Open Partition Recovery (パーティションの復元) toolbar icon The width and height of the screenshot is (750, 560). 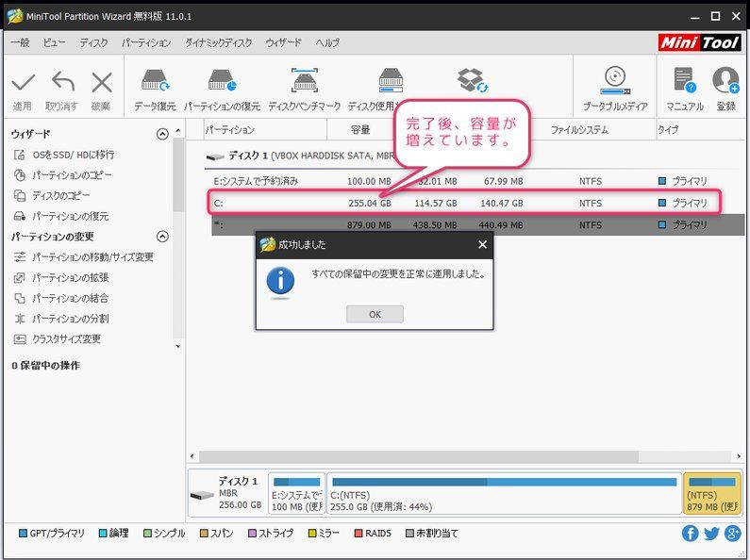(x=222, y=80)
